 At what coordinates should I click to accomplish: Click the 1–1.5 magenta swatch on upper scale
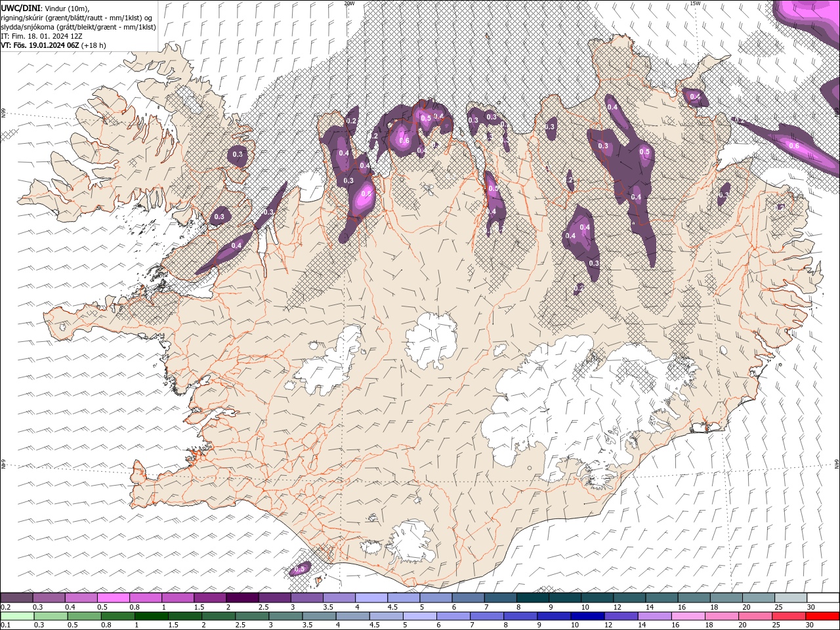tap(177, 598)
